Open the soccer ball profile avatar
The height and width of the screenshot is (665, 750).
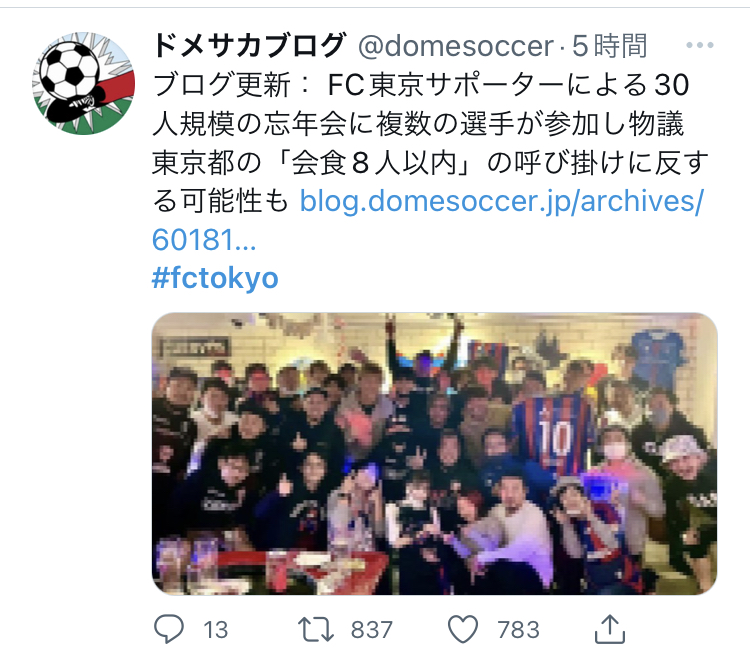pyautogui.click(x=83, y=83)
